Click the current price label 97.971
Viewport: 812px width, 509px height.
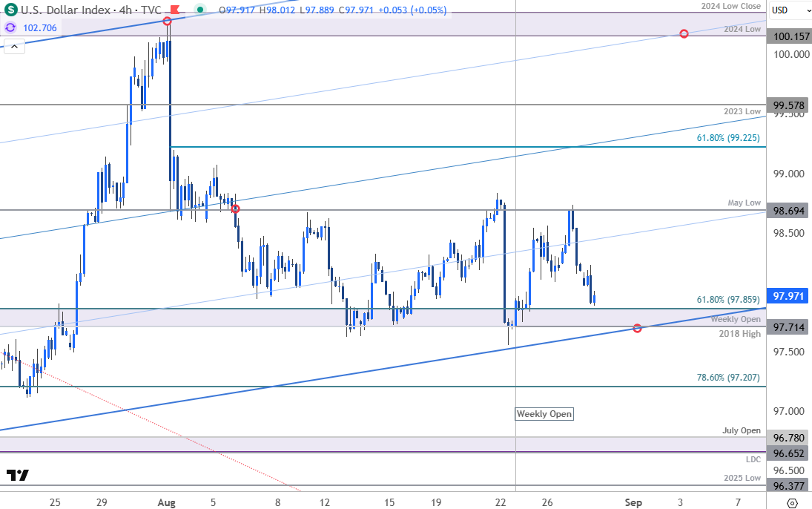tap(789, 296)
